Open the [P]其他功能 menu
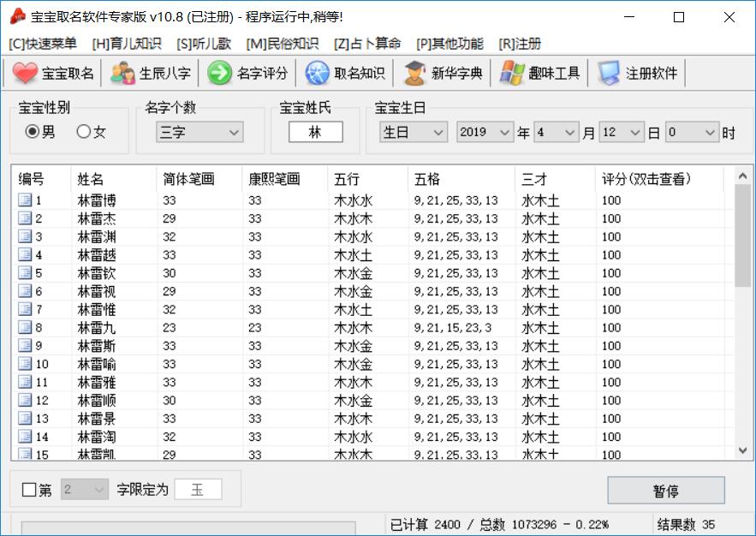 449,44
